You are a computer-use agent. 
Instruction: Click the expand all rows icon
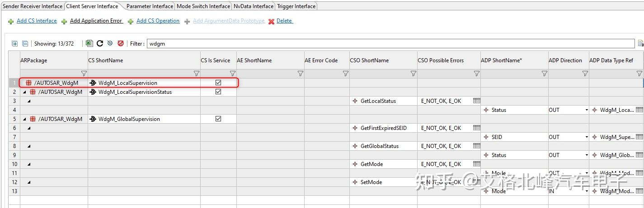[x=15, y=44]
